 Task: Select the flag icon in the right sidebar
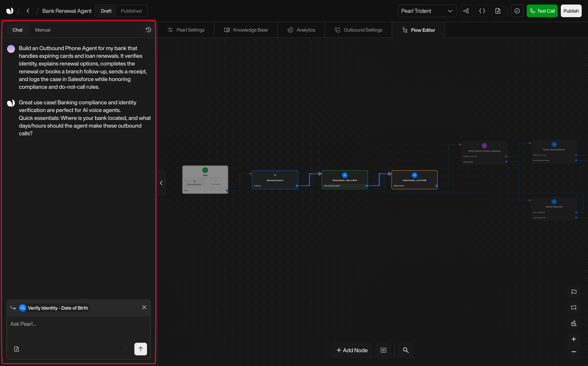click(x=574, y=292)
